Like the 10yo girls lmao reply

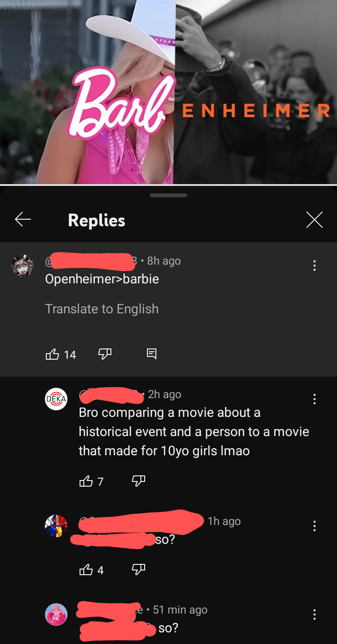point(86,481)
